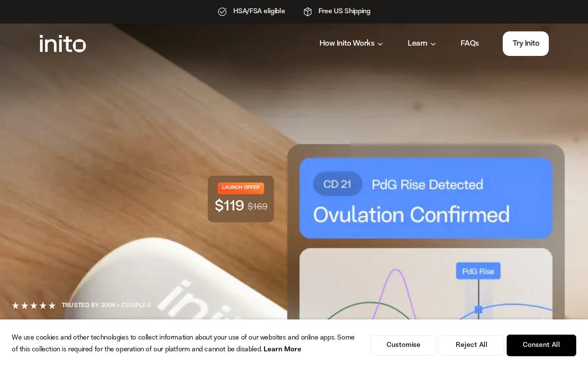Click the LAUNCH OFFER badge
This screenshot has height=368, width=588.
coord(241,188)
